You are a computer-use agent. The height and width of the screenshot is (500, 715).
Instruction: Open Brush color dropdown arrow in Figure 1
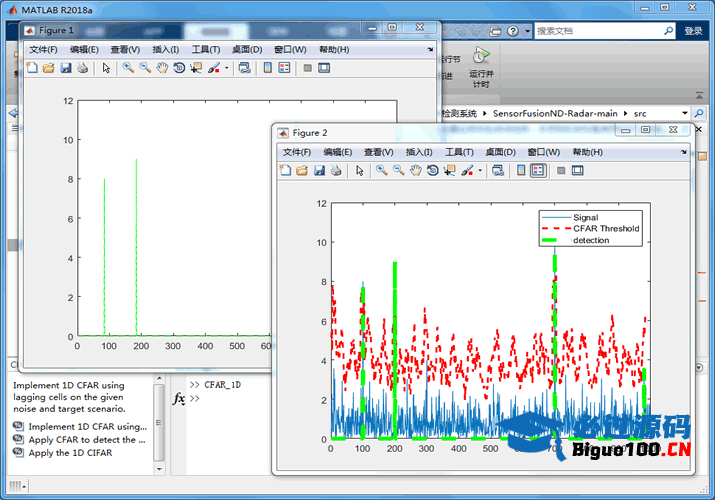coord(226,68)
